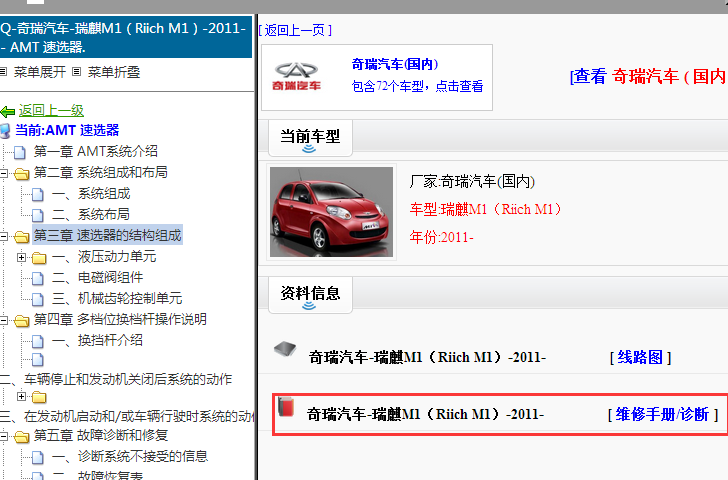
Task: Click the 厂家:奇瑞汽车(国内) text
Action: click(x=472, y=182)
